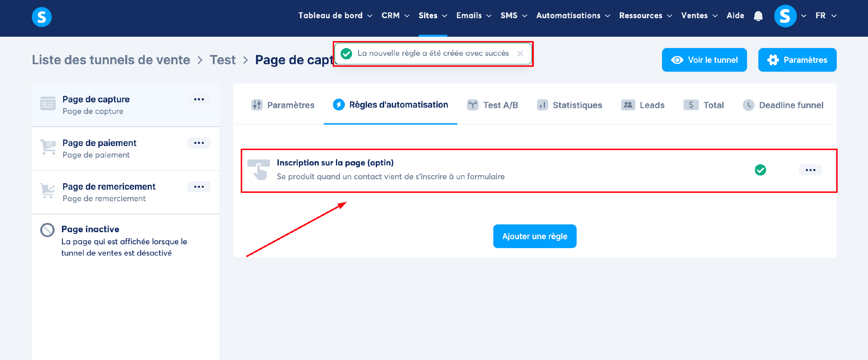Click the Page de remerciement cart icon
This screenshot has width=868, height=360.
coord(48,191)
